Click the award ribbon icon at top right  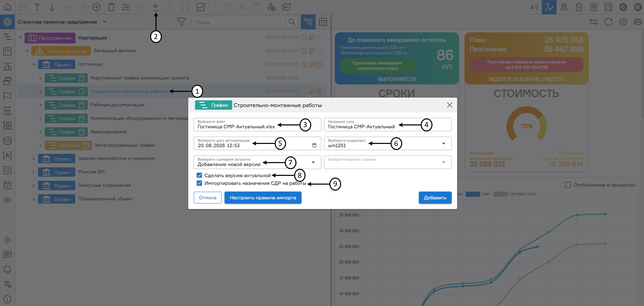(x=564, y=7)
